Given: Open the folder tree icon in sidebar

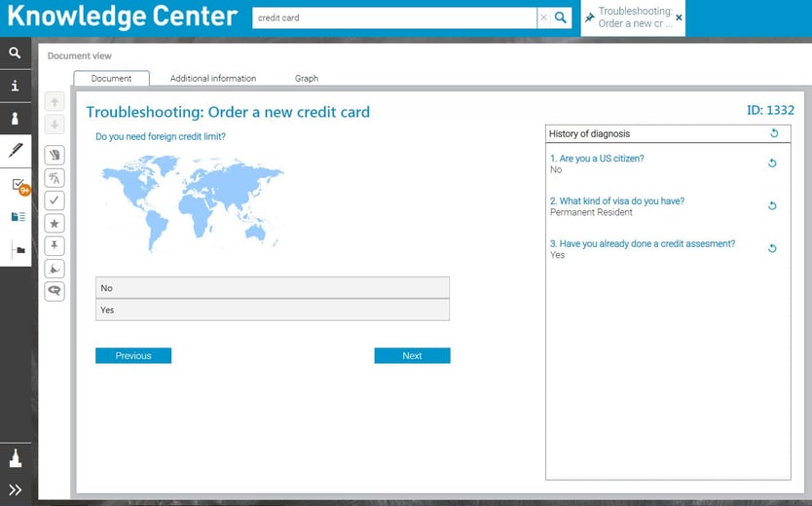Looking at the screenshot, I should click(x=19, y=250).
